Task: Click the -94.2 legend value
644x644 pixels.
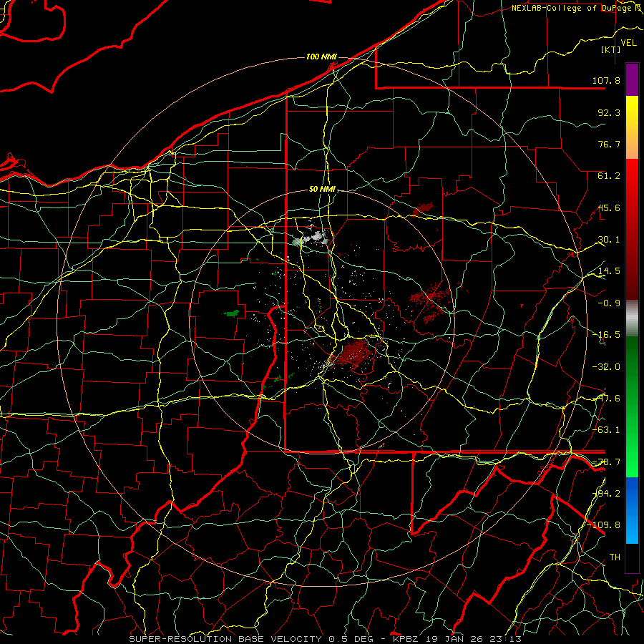Action: [x=606, y=494]
